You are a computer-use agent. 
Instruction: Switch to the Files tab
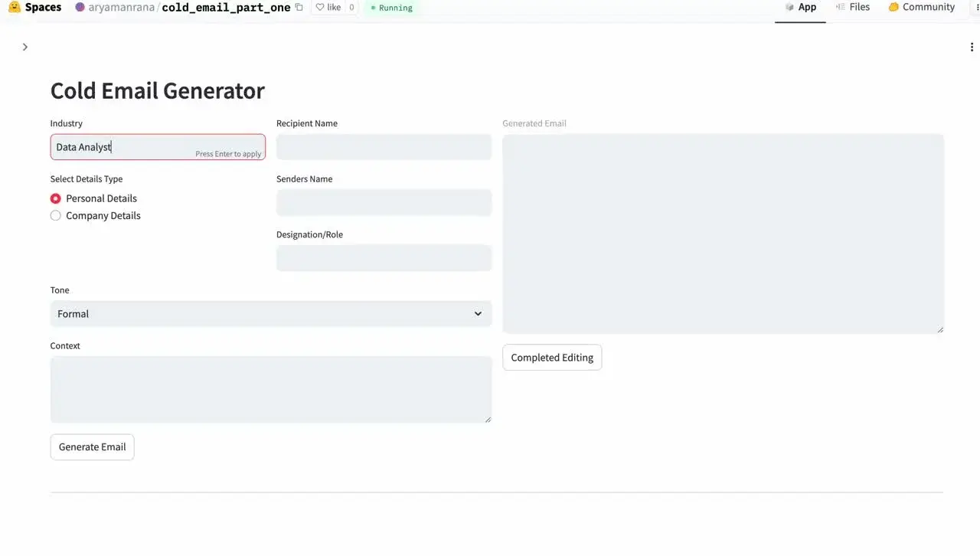click(853, 7)
